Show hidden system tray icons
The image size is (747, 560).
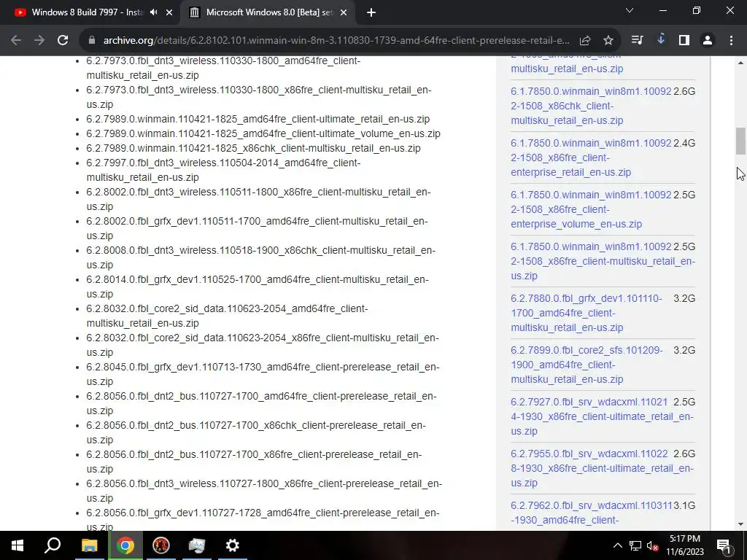tap(617, 545)
